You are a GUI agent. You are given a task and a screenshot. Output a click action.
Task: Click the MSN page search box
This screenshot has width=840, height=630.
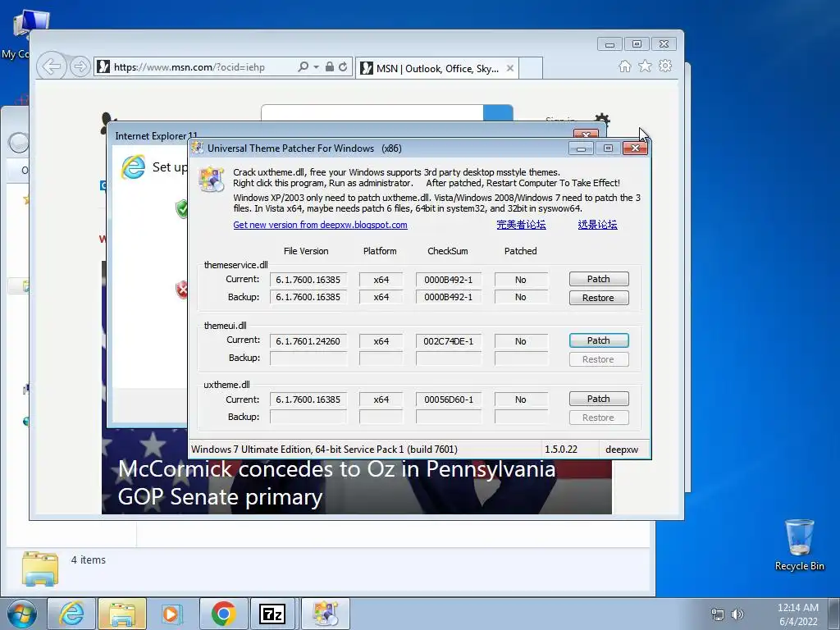click(372, 113)
